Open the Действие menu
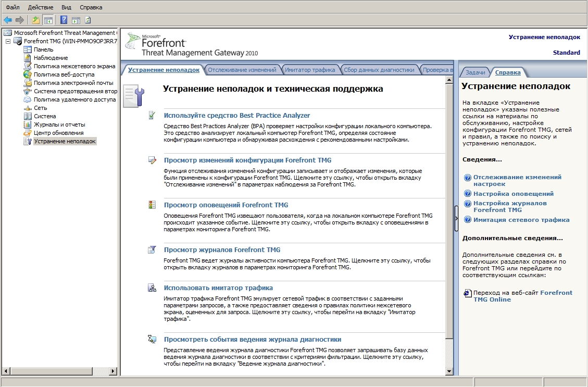Screen dimensions: 588x387 pyautogui.click(x=40, y=7)
